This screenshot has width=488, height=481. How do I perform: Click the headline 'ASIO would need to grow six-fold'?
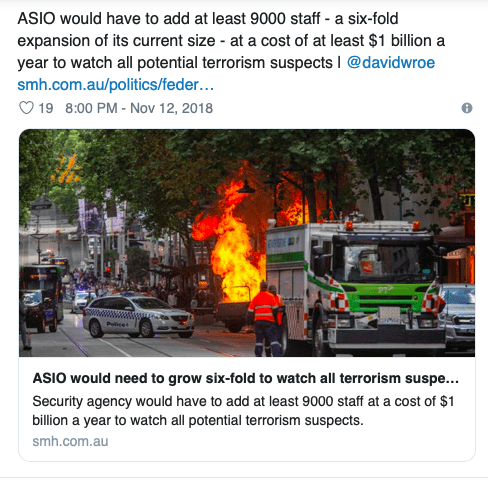tap(246, 379)
